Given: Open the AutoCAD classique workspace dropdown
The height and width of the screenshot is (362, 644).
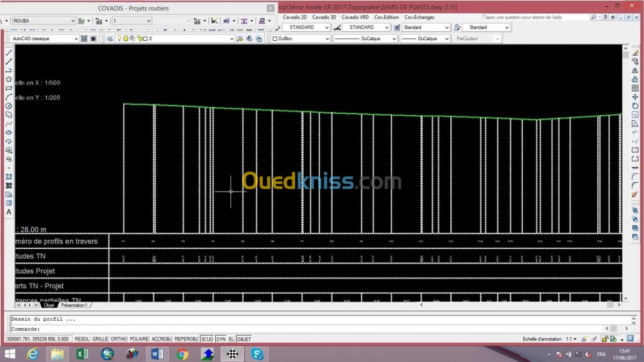Looking at the screenshot, I should click(45, 39).
